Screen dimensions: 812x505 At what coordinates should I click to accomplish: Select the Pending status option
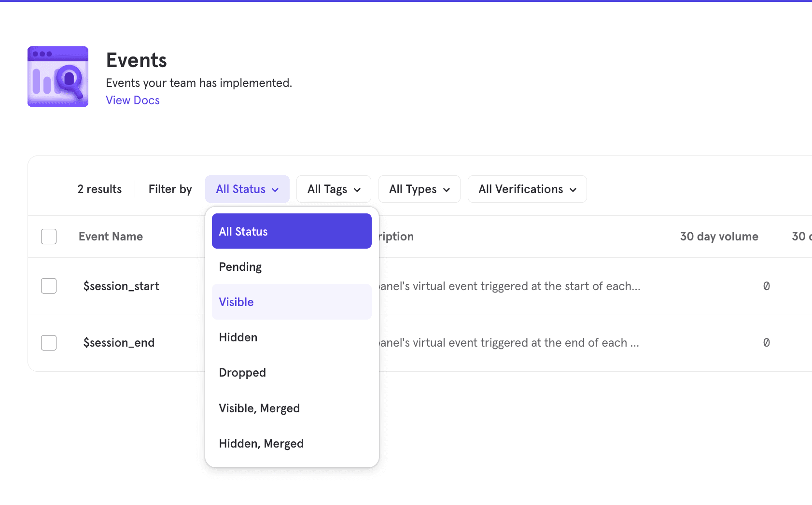[240, 267]
